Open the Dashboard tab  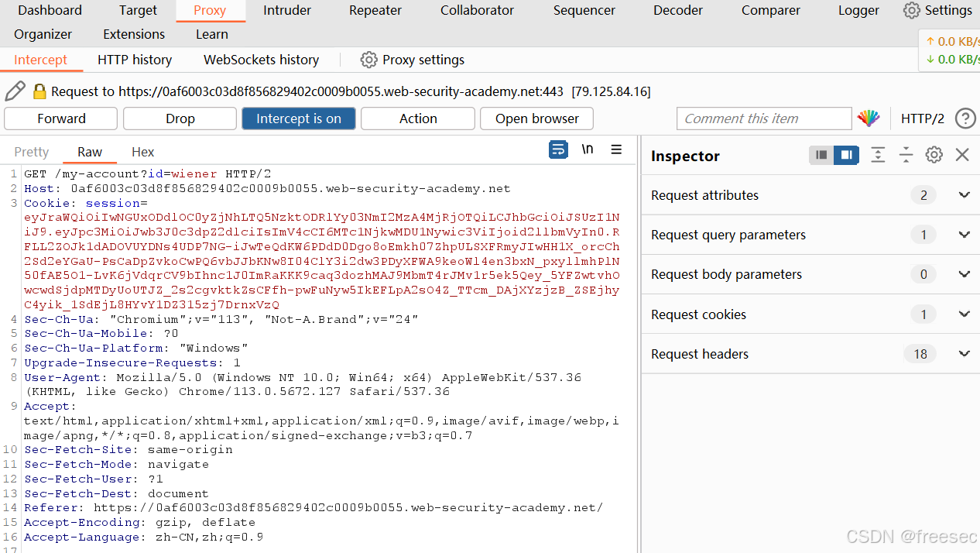[x=50, y=10]
